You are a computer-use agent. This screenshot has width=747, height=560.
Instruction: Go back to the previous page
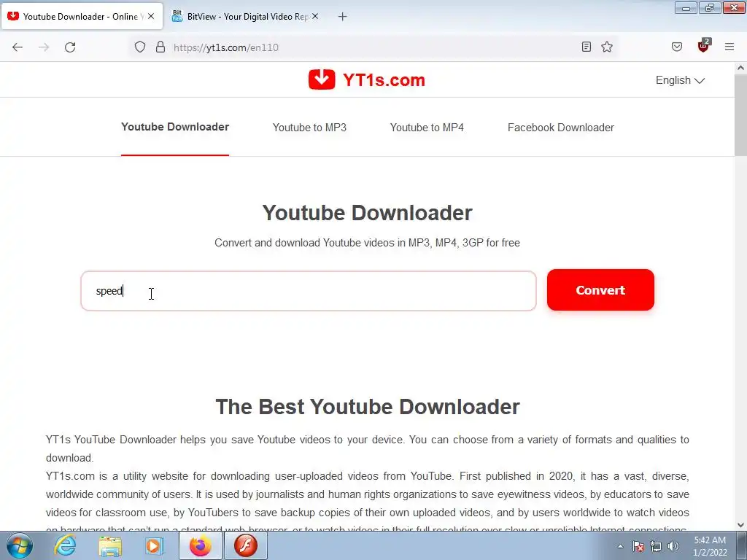coord(18,47)
